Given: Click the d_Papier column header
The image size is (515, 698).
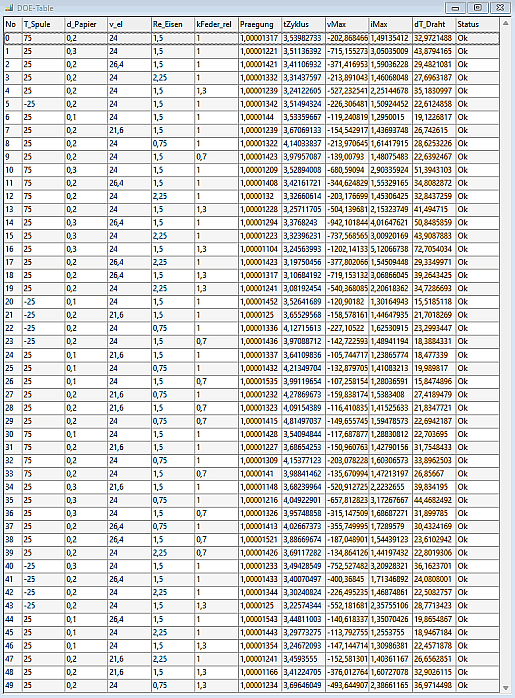Looking at the screenshot, I should point(86,24).
